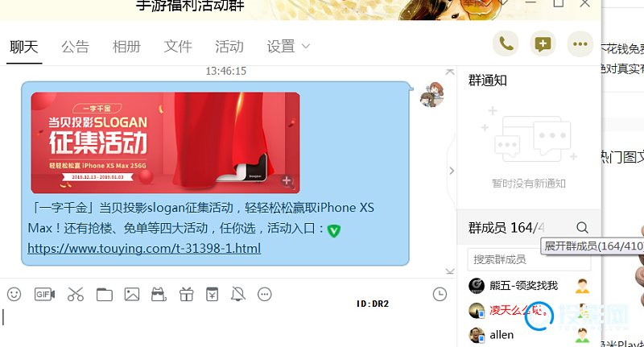The height and width of the screenshot is (347, 644).
Task: Activate the scissors screenshot tool
Action: click(75, 294)
